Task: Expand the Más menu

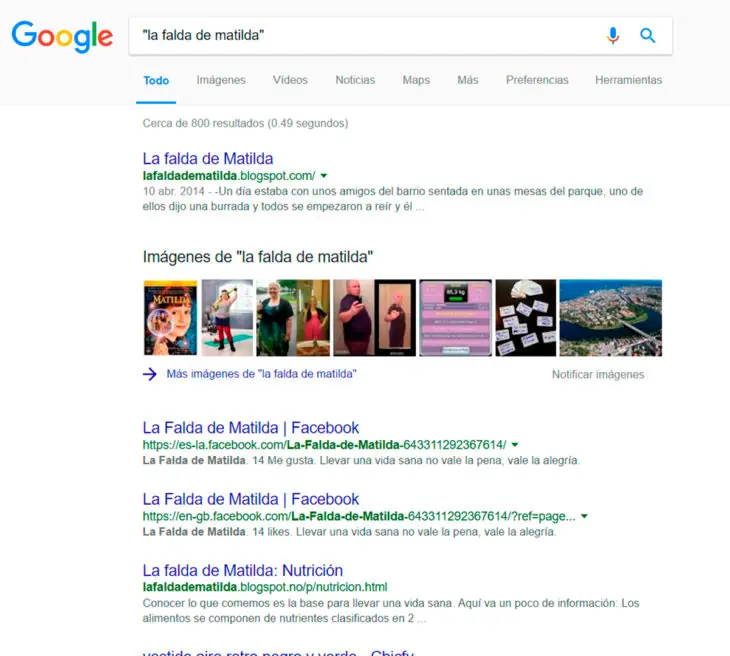Action: tap(467, 80)
